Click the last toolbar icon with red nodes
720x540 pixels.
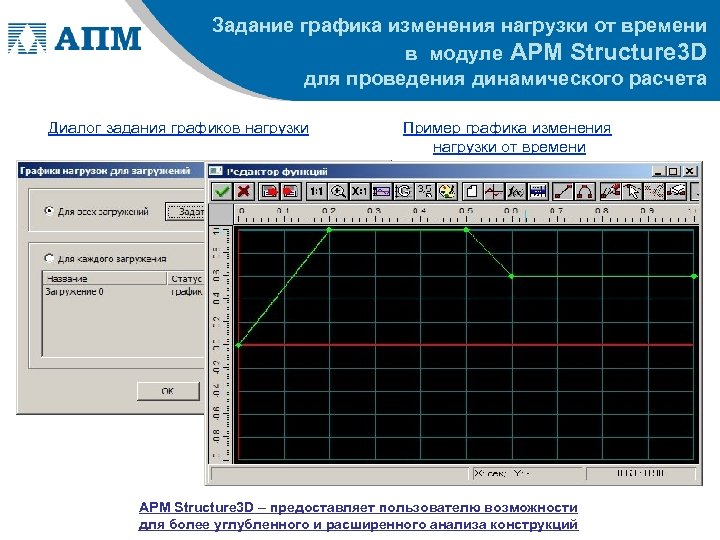click(x=676, y=191)
